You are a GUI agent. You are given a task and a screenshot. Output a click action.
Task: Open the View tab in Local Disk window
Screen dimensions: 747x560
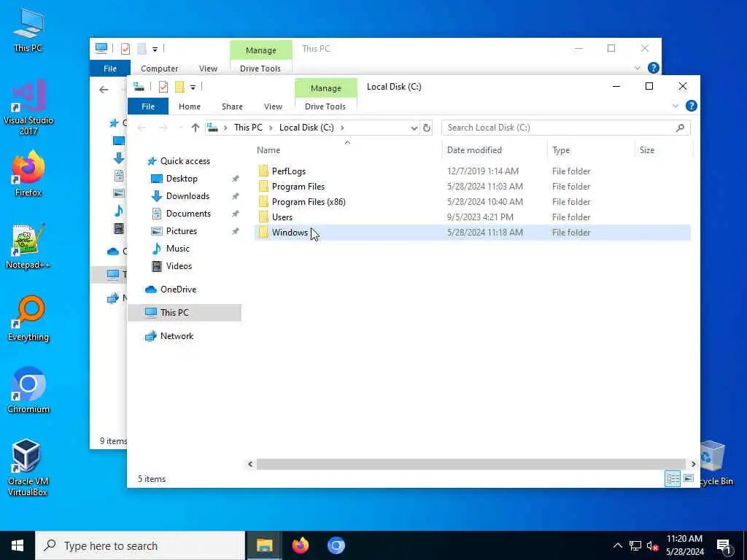coord(273,106)
